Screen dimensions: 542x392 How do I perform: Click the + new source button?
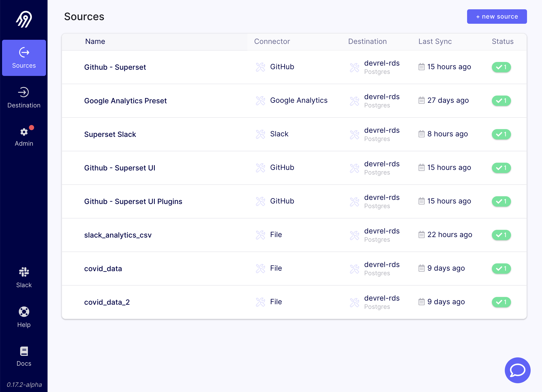point(497,16)
